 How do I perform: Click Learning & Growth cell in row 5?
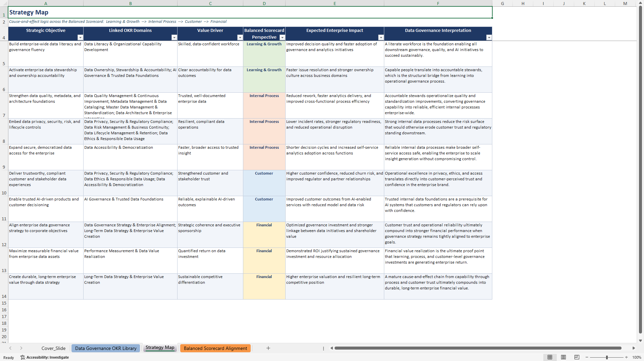tap(264, 54)
